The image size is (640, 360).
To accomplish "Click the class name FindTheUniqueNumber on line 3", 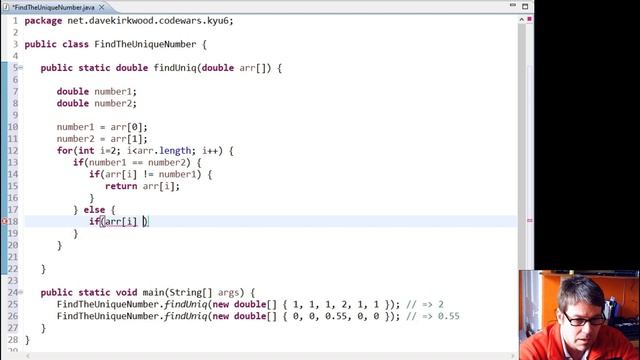I will [x=145, y=44].
